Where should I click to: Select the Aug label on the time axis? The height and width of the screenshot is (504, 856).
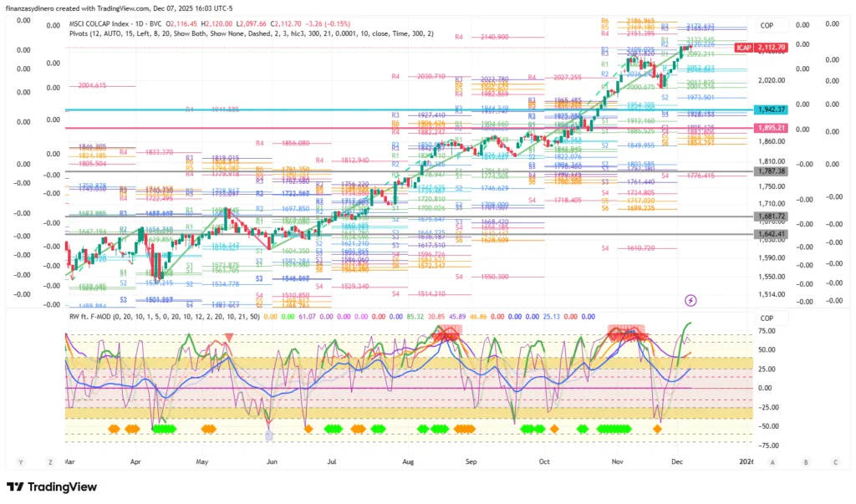[x=407, y=461]
